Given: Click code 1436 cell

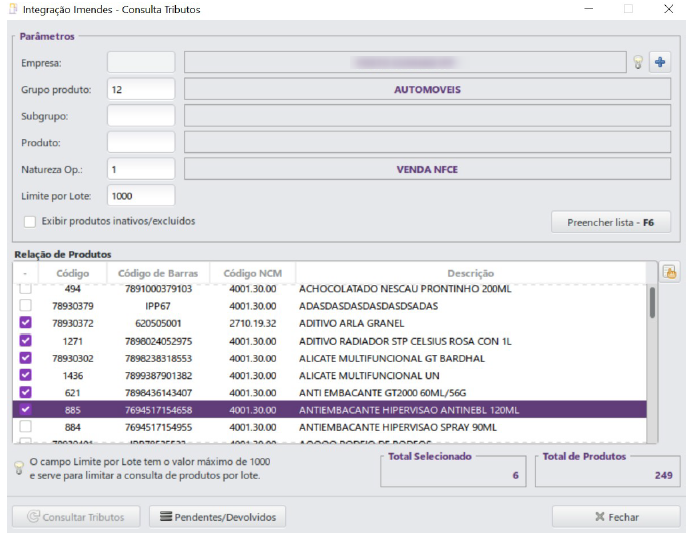Looking at the screenshot, I should [x=73, y=376].
